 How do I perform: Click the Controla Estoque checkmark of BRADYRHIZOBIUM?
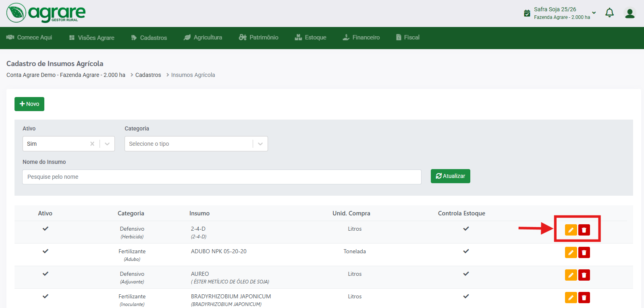click(466, 296)
